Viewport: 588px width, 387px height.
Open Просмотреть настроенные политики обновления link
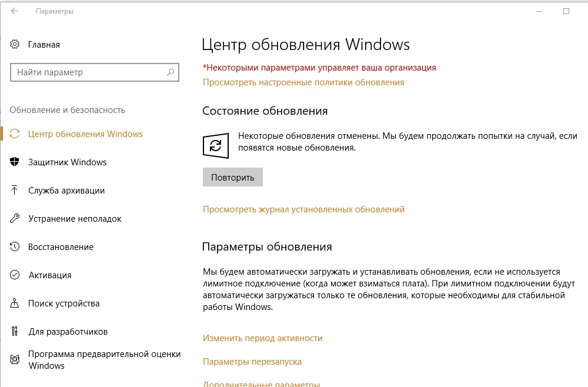(x=303, y=82)
